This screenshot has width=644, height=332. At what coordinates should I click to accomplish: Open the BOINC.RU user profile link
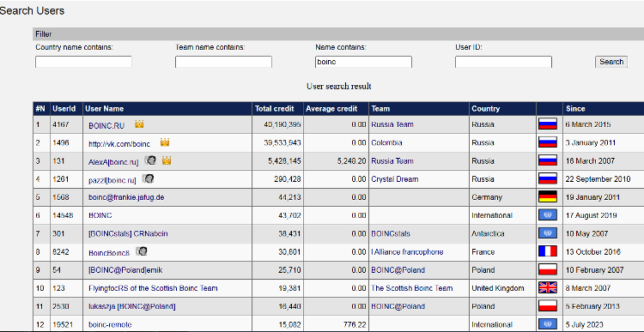point(106,126)
